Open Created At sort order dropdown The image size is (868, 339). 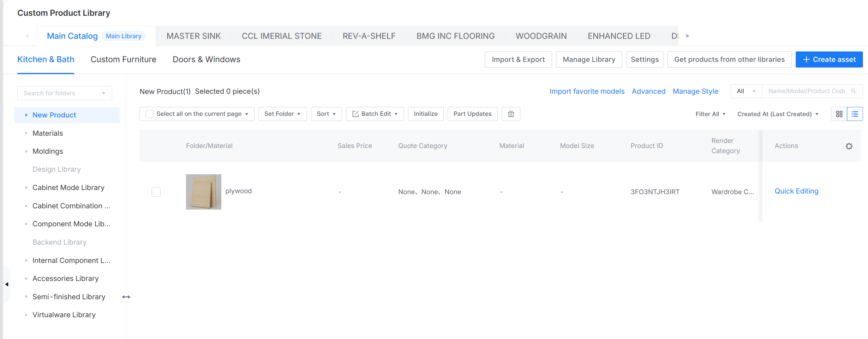click(x=778, y=114)
